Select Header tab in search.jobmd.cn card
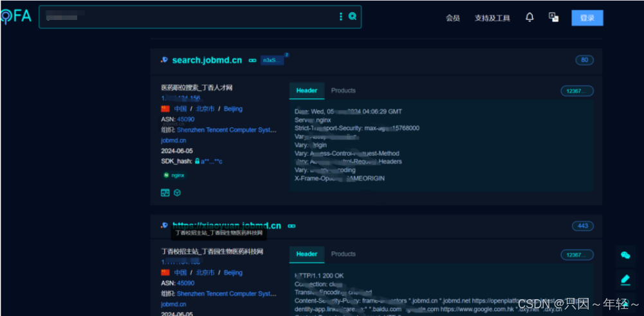 307,90
